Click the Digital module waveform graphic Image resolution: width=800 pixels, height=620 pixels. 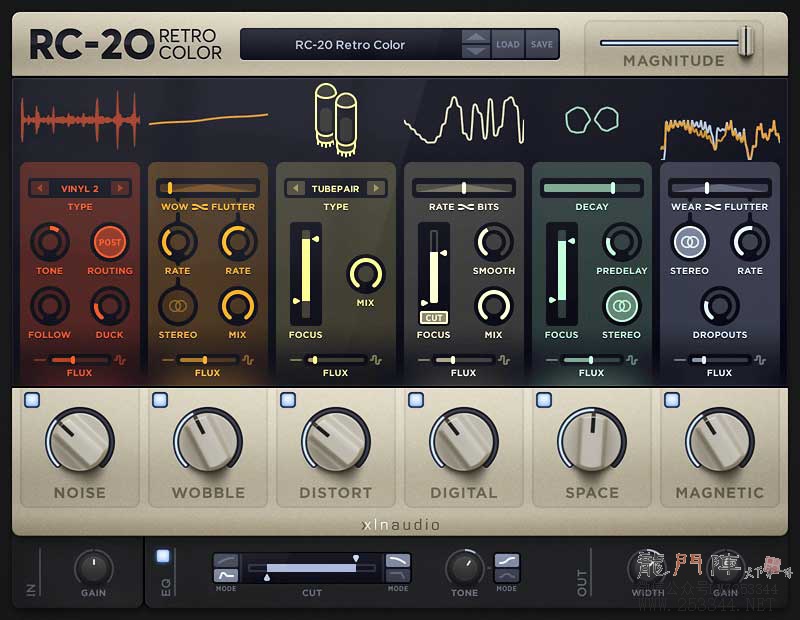(x=464, y=120)
